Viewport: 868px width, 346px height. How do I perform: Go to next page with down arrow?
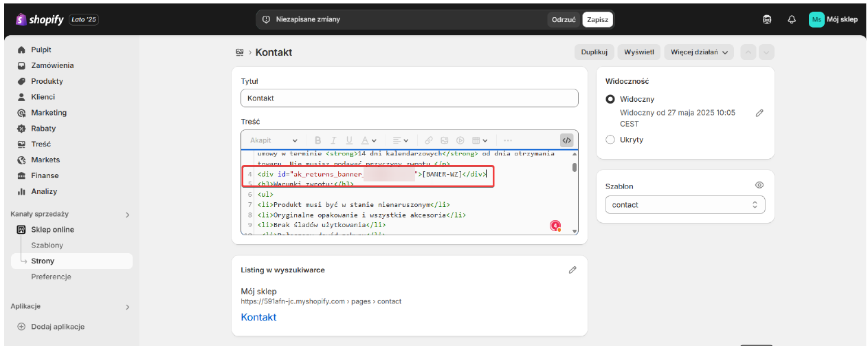click(x=766, y=52)
